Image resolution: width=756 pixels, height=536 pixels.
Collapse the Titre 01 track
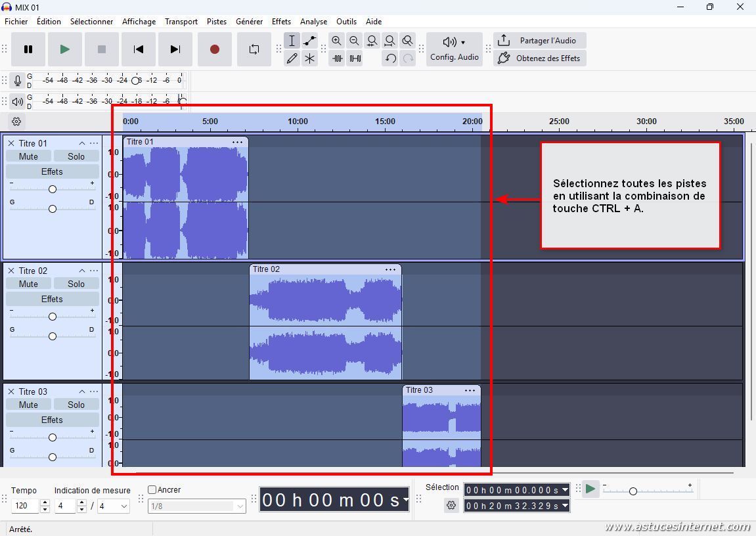pyautogui.click(x=82, y=143)
